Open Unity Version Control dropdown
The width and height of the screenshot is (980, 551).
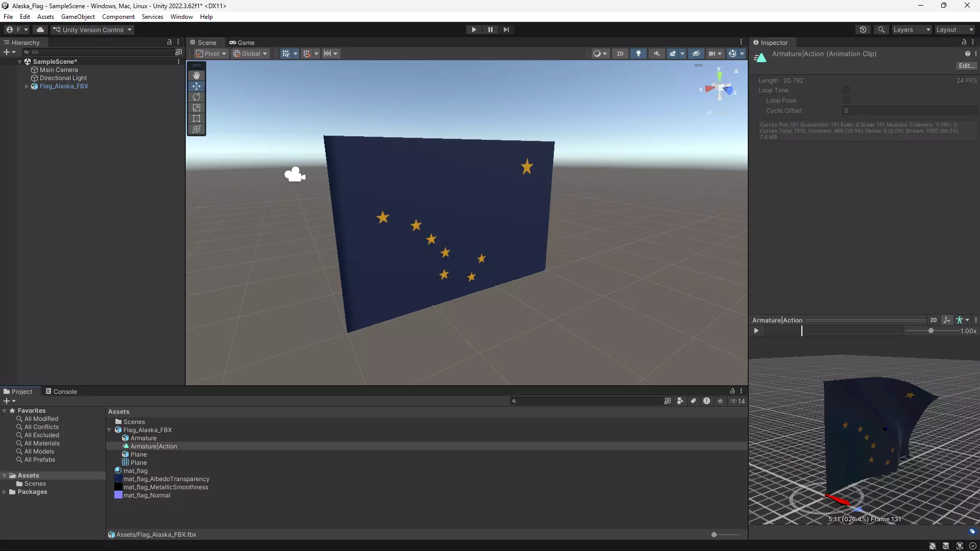pyautogui.click(x=92, y=30)
